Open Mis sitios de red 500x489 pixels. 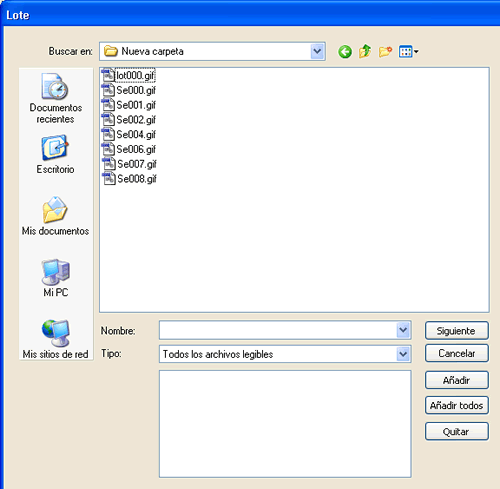pyautogui.click(x=55, y=339)
